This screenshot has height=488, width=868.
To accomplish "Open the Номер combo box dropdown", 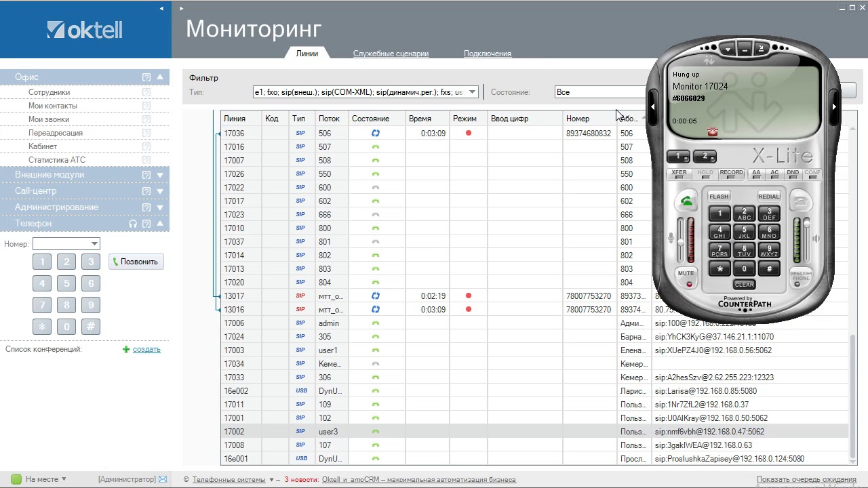I will (94, 243).
